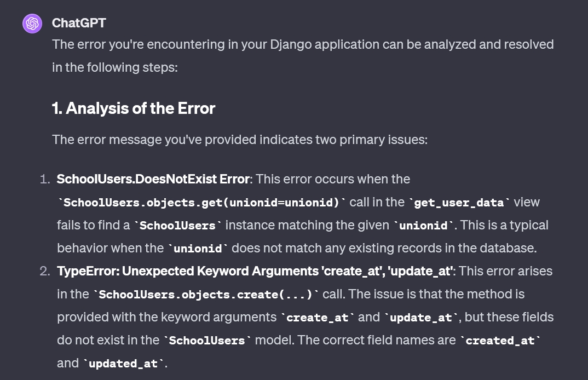Click the list number 2 marker
Image resolution: width=588 pixels, height=380 pixels.
(45, 271)
